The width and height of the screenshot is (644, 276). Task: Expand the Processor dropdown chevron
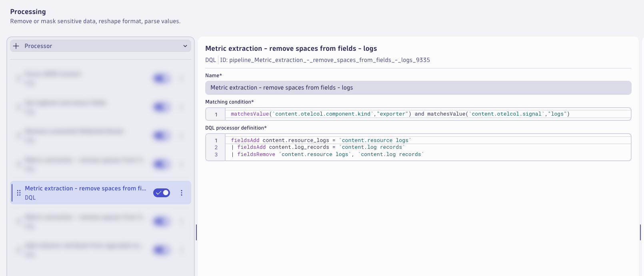click(185, 46)
